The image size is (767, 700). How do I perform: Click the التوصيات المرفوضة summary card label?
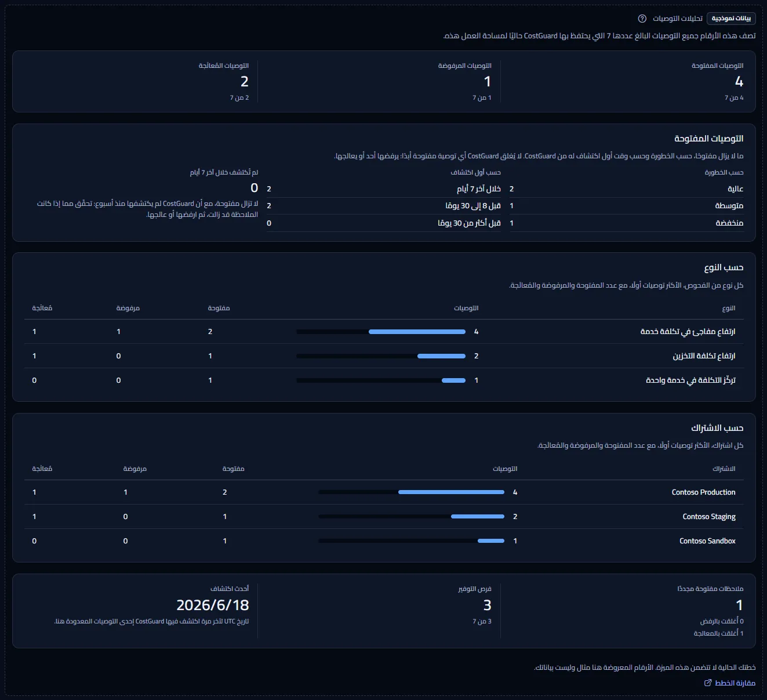pyautogui.click(x=465, y=66)
